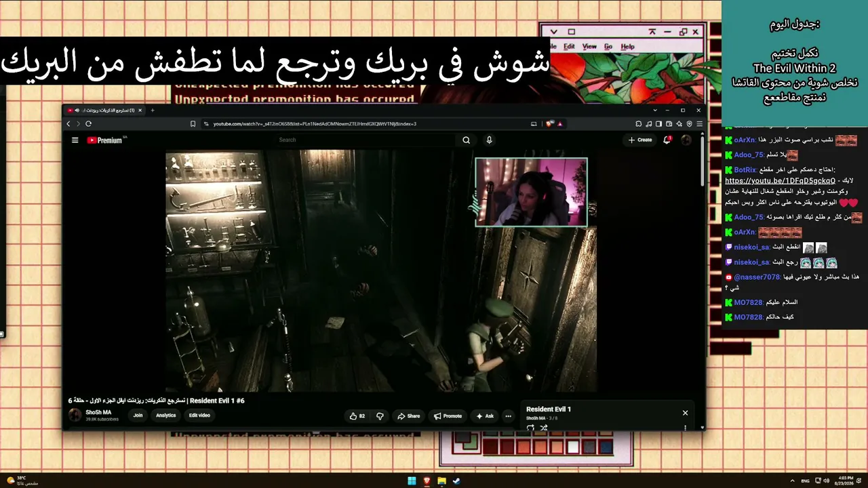Viewport: 868px width, 488px height.
Task: Close the YouTube browser tab
Action: coord(140,110)
